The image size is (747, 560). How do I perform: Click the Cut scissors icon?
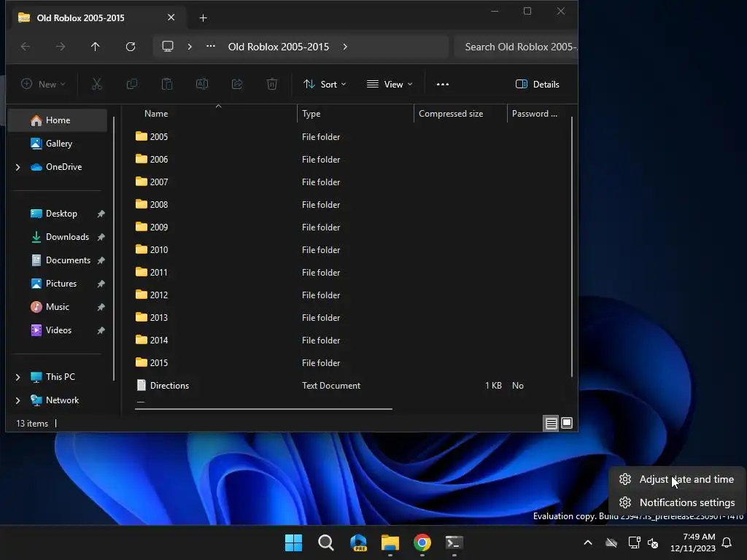(97, 85)
